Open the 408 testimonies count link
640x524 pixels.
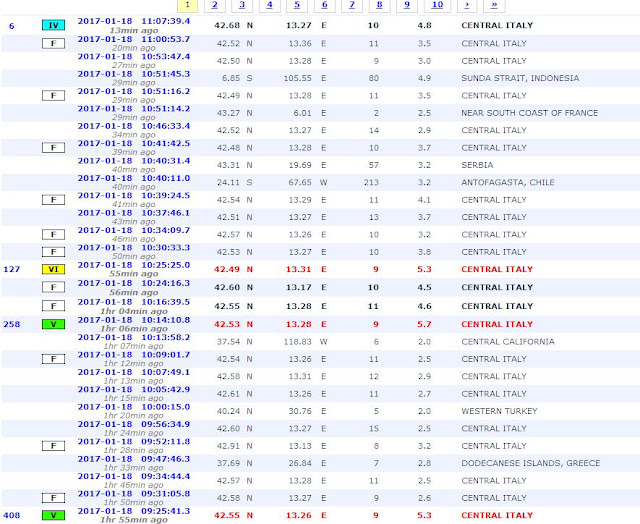[x=11, y=515]
